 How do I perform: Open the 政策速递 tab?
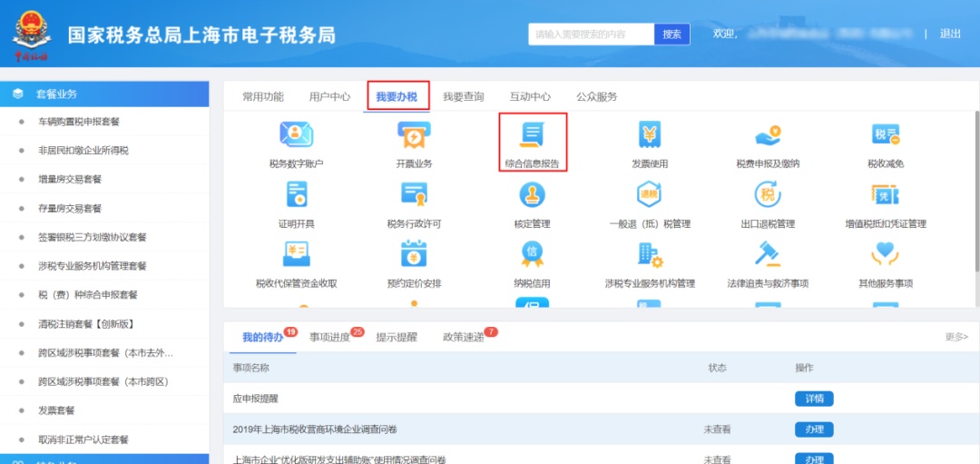[463, 337]
